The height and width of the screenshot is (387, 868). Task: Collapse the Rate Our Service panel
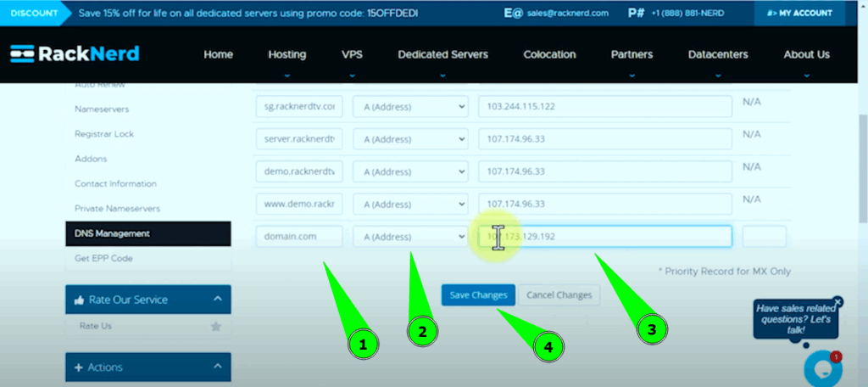218,299
